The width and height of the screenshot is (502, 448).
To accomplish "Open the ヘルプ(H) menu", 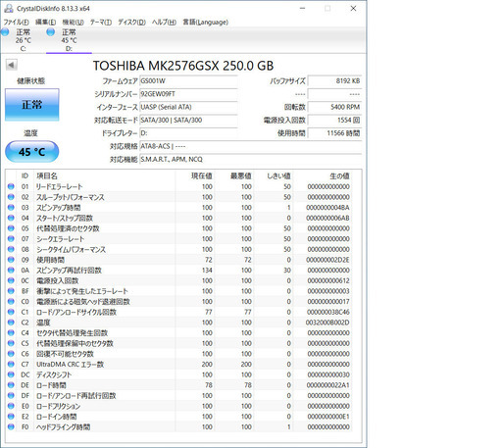I will 164,23.
